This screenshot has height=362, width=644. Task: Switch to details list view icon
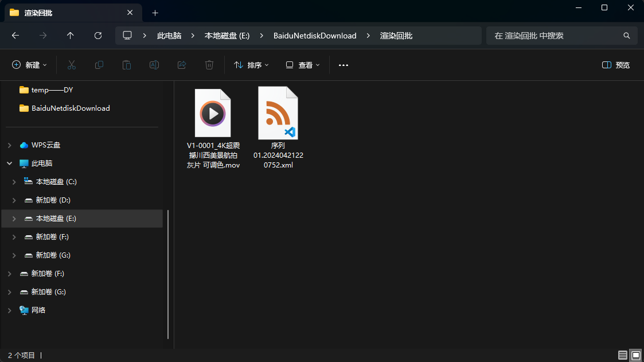[x=623, y=355]
